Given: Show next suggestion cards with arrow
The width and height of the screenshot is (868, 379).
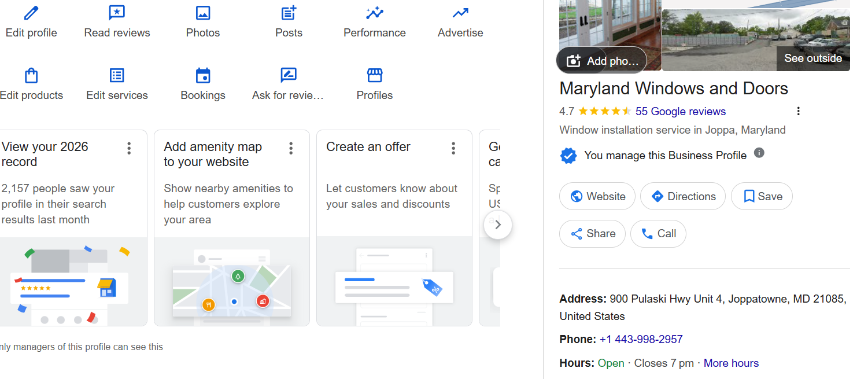Looking at the screenshot, I should point(498,225).
